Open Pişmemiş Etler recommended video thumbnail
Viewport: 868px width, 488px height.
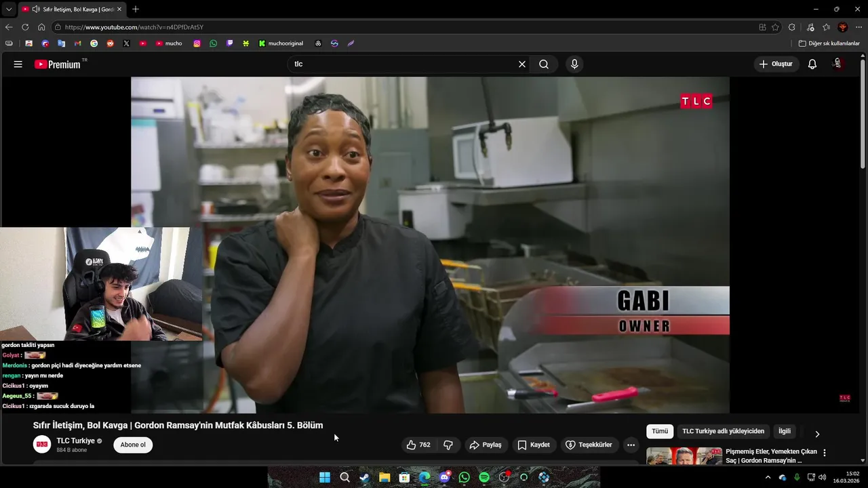(684, 456)
